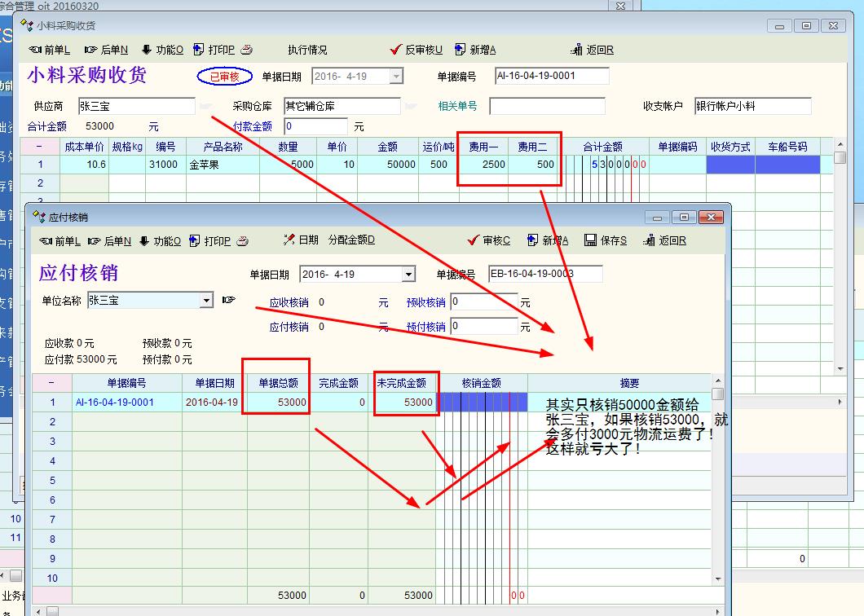Click printer icon in 应付核销 toolbar

243,240
